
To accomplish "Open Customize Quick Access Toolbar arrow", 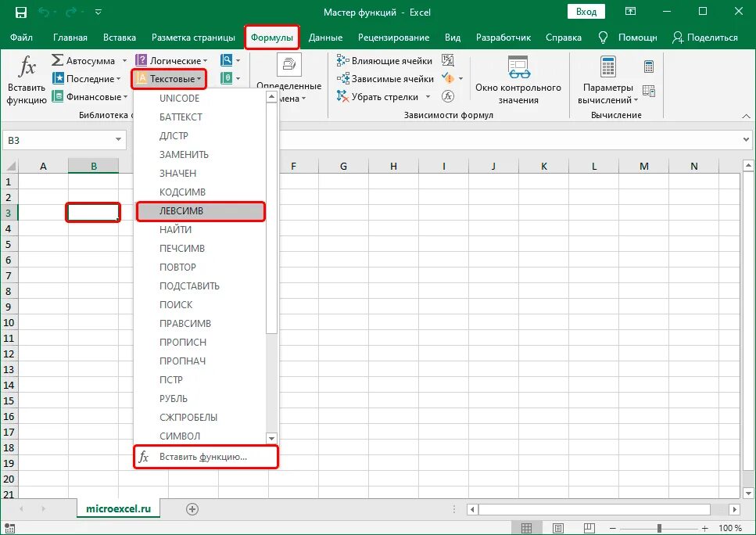I will click(x=99, y=12).
